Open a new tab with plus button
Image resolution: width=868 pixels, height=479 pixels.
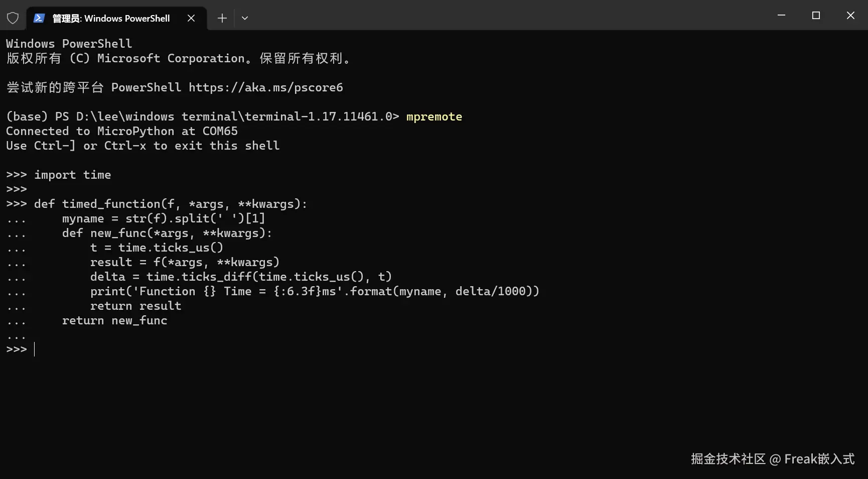222,19
